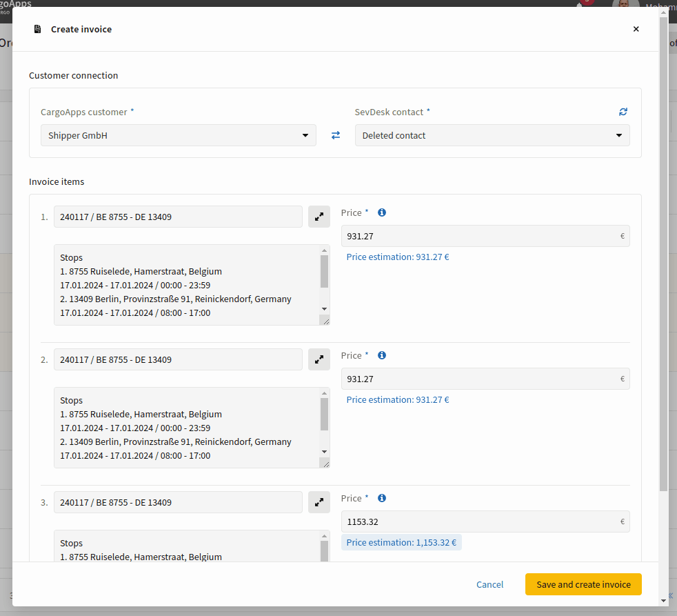The width and height of the screenshot is (677, 616).
Task: Click the CargoApps customer label
Action: (x=83, y=112)
